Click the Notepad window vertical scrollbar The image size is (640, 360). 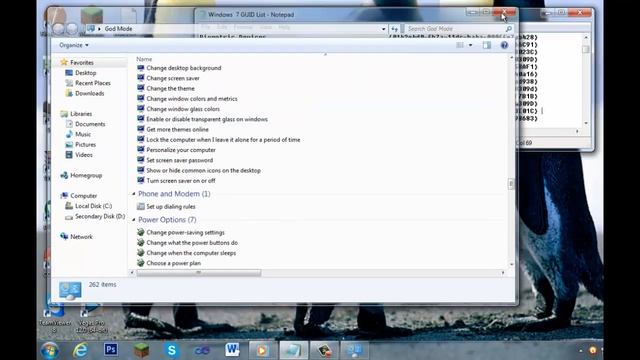(586, 80)
